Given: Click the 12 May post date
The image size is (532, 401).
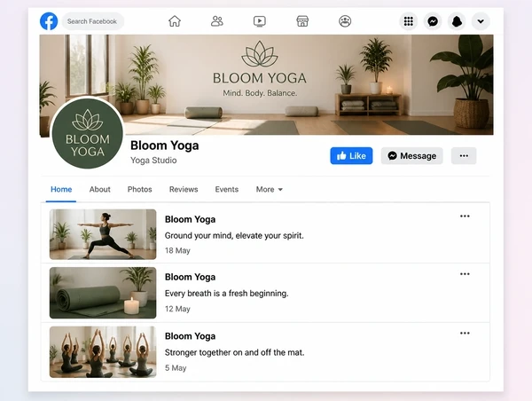Looking at the screenshot, I should pos(177,309).
